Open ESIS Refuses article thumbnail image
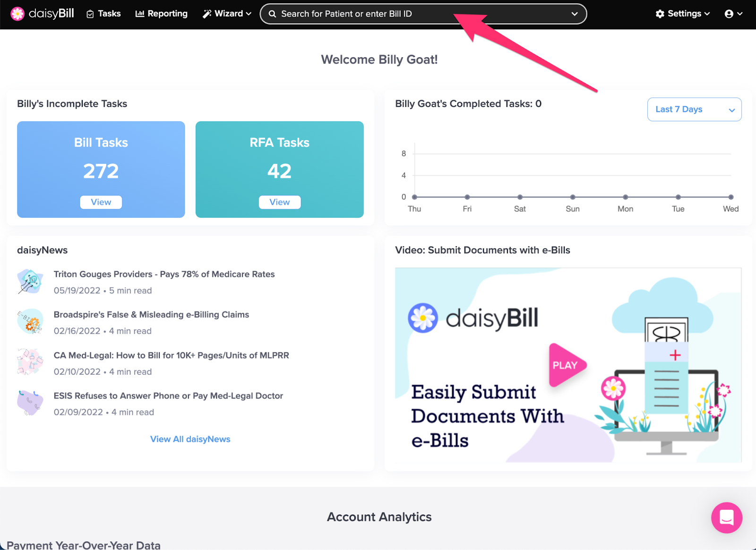The image size is (756, 550). 30,403
